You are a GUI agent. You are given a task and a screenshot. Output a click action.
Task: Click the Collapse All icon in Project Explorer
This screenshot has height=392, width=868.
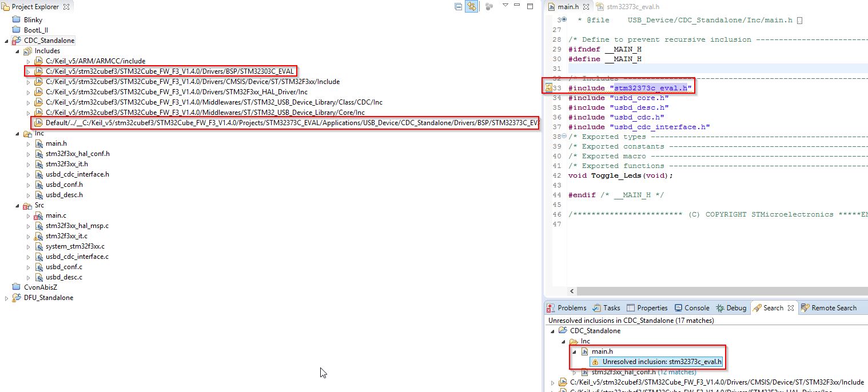tap(458, 7)
